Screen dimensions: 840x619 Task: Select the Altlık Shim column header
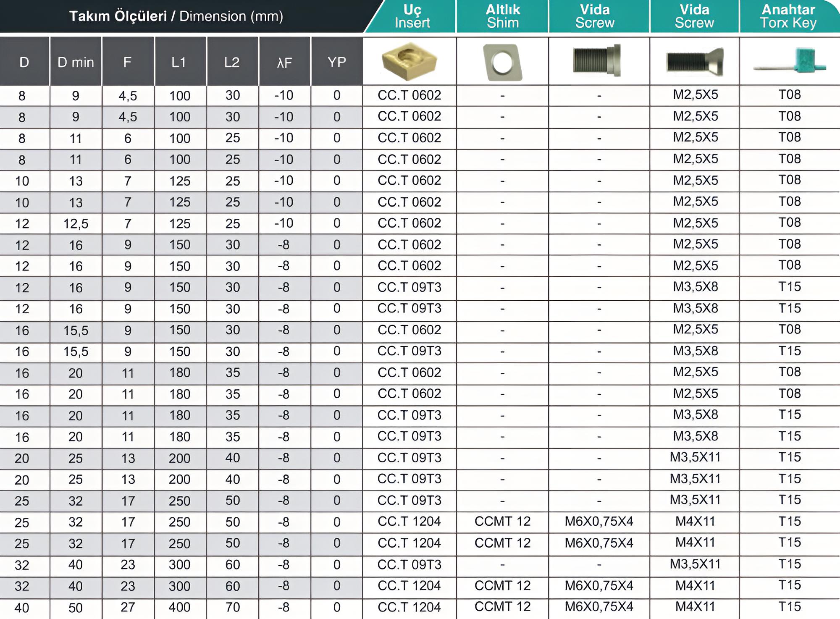click(503, 16)
